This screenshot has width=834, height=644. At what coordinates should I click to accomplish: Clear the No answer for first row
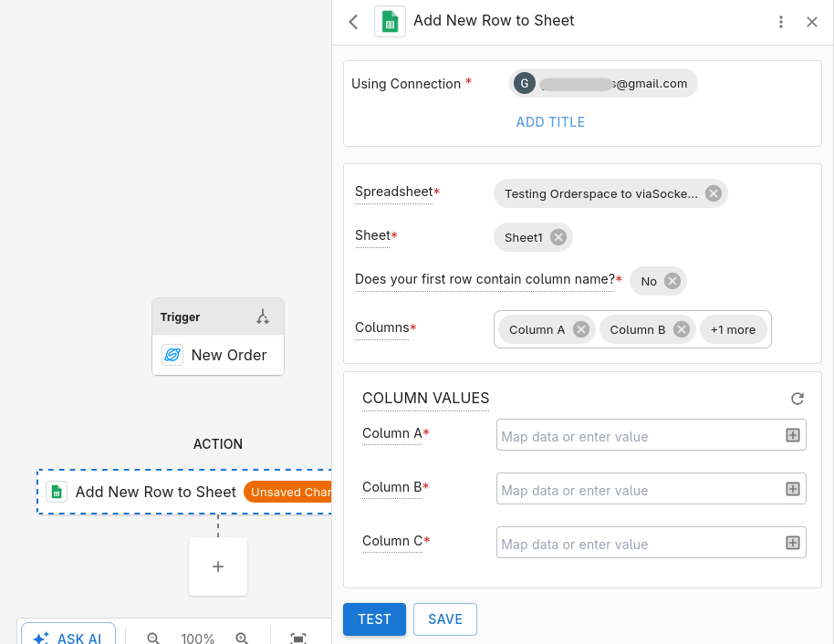pyautogui.click(x=672, y=281)
